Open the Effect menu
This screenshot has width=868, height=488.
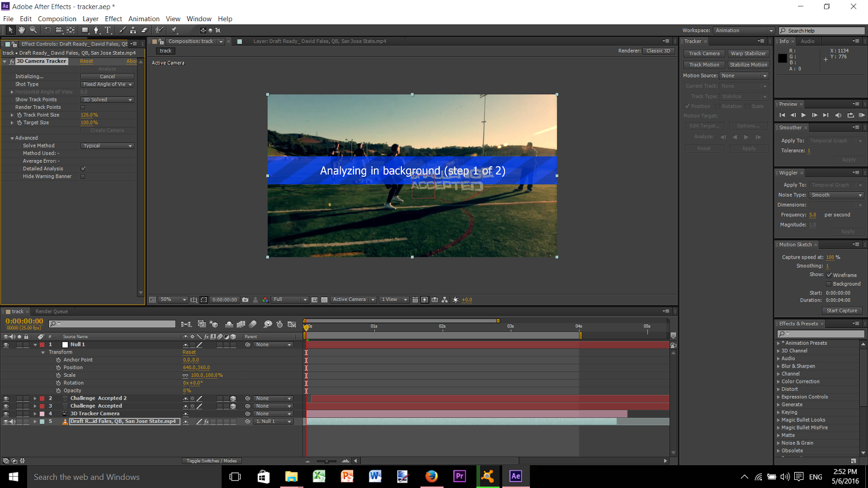[x=113, y=18]
